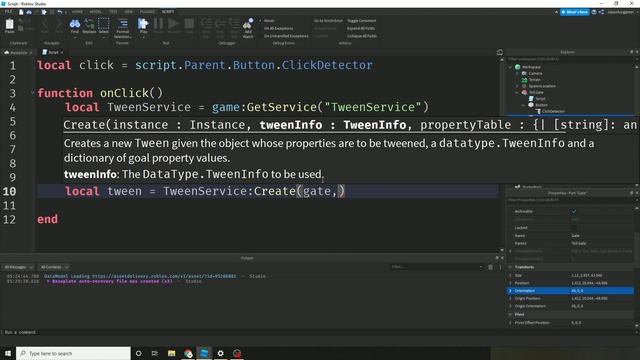Switch to the SCRIPT ribbon tab
Screen dimensions: 640x360
pos(168,12)
